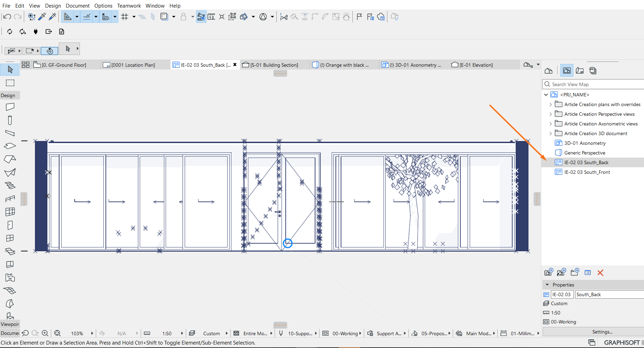Screen dimensions: 644x348
Task: Toggle the Guide Lines snap button
Action: click(x=68, y=17)
